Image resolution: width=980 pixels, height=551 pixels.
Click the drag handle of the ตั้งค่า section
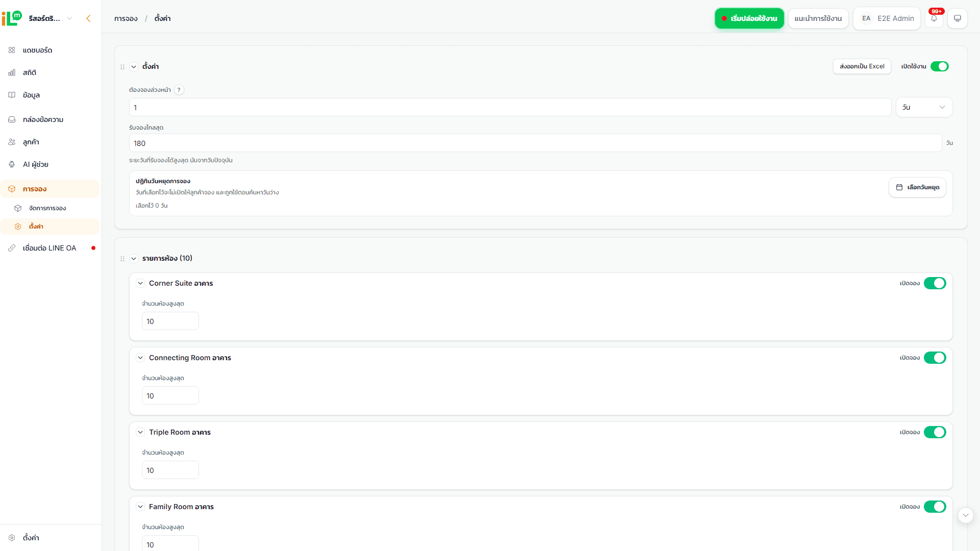pos(122,67)
